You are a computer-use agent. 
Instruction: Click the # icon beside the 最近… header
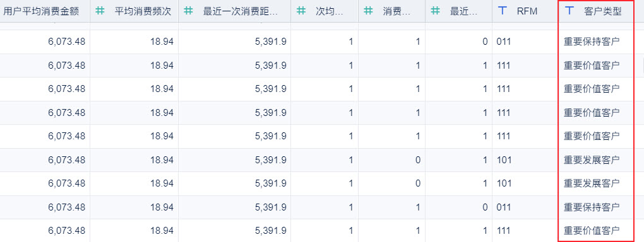[436, 11]
